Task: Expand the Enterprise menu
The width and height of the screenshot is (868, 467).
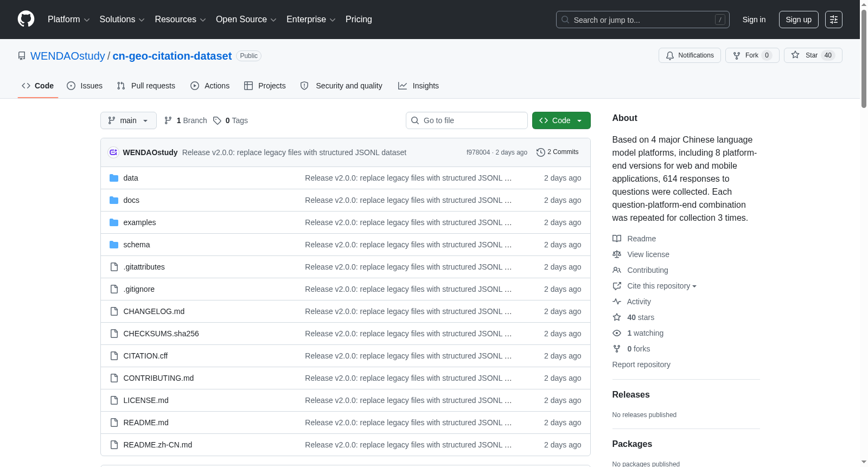Action: click(311, 20)
